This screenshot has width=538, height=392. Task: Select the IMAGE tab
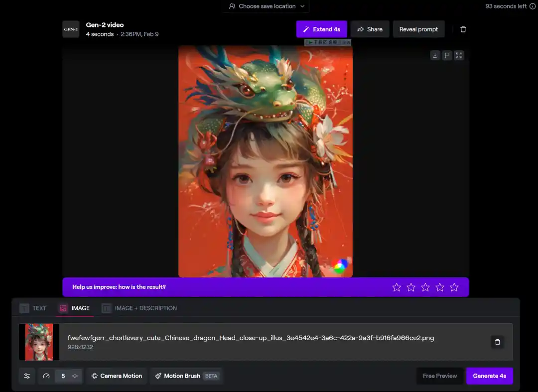tap(74, 308)
